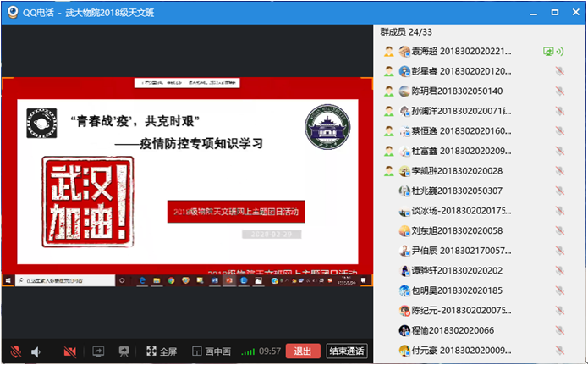
Task: Click the muted mic icon beside 杜富鑫
Action: (559, 151)
